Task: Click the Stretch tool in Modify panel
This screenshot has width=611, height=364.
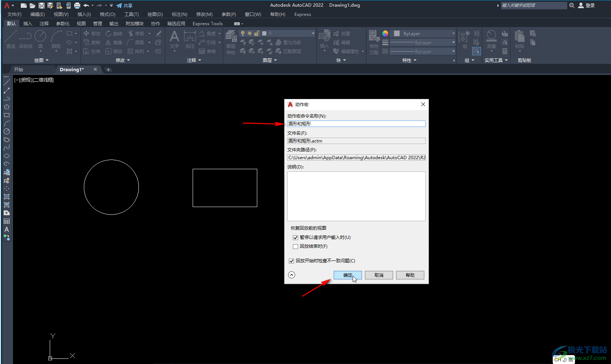Action: [92, 51]
